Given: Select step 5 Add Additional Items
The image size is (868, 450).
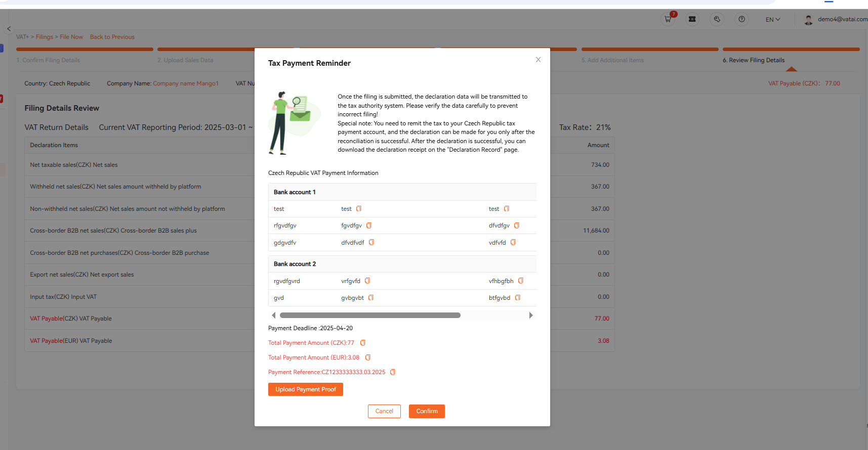Looking at the screenshot, I should click(x=612, y=60).
